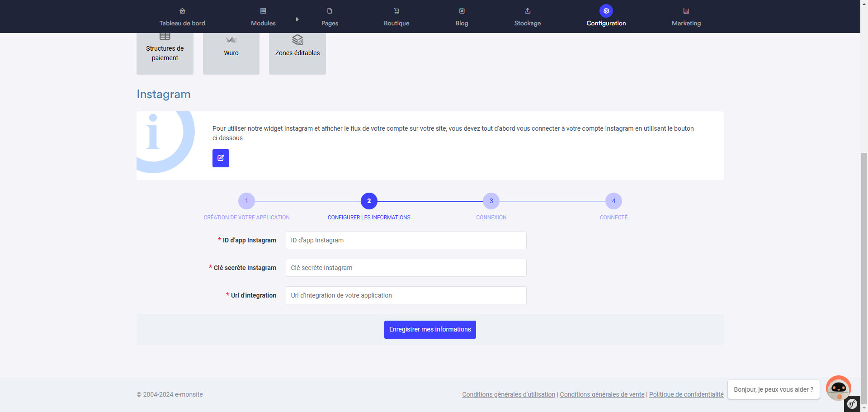
Task: Open the Zones éditables tile
Action: tap(297, 53)
